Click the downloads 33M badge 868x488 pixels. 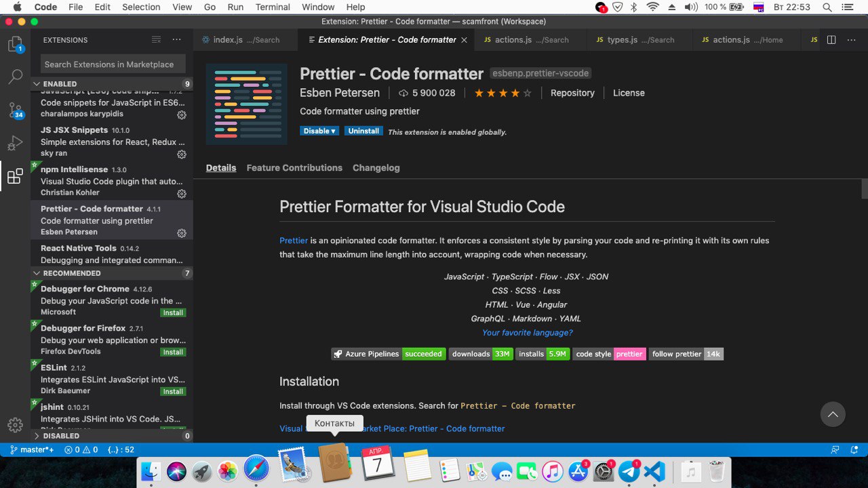pos(481,354)
